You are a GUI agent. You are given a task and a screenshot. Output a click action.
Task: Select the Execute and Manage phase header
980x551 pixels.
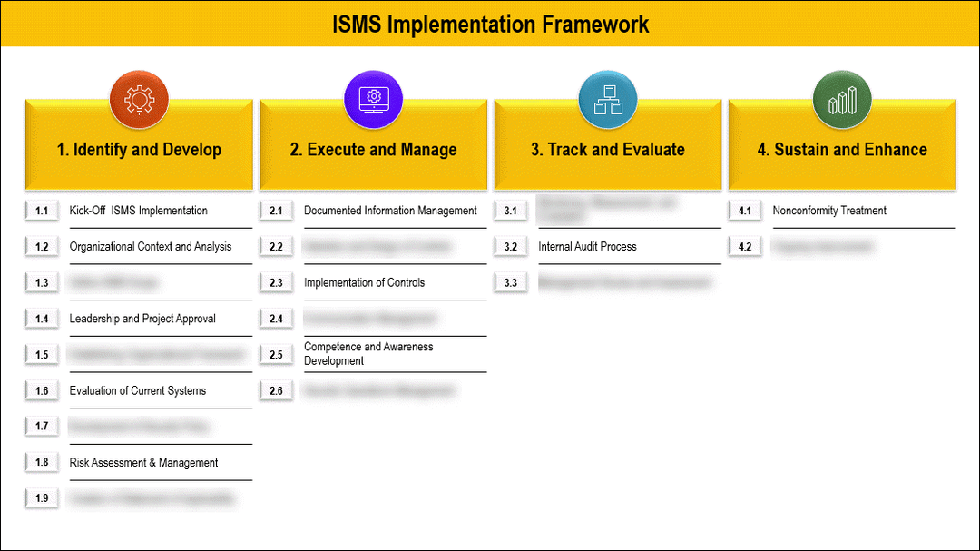tap(373, 150)
